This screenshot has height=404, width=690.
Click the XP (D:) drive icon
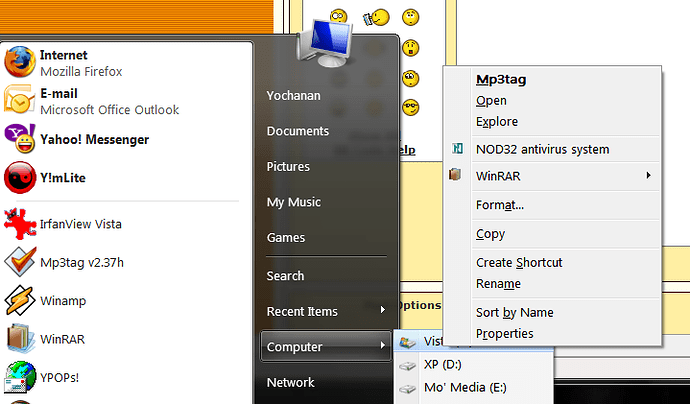407,365
